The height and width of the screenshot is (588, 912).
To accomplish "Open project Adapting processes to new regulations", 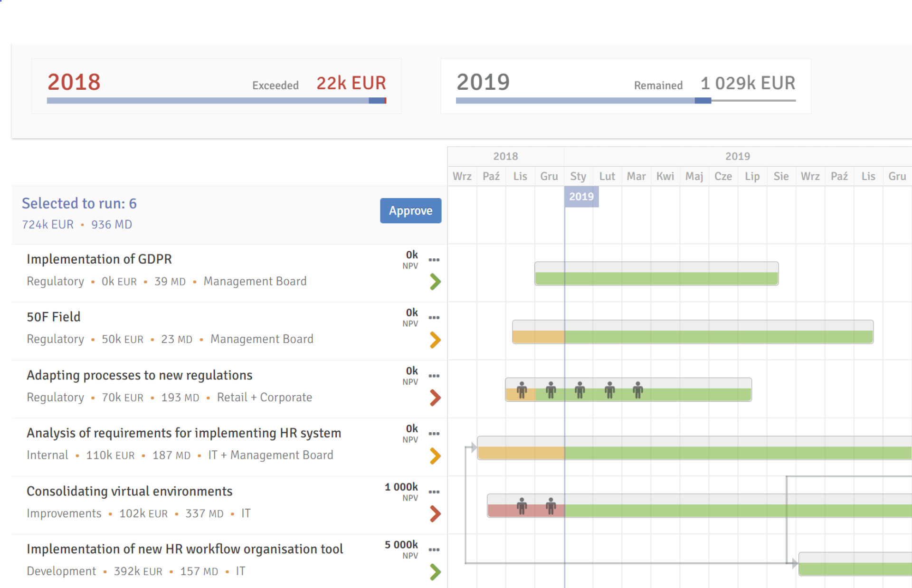I will coord(140,375).
